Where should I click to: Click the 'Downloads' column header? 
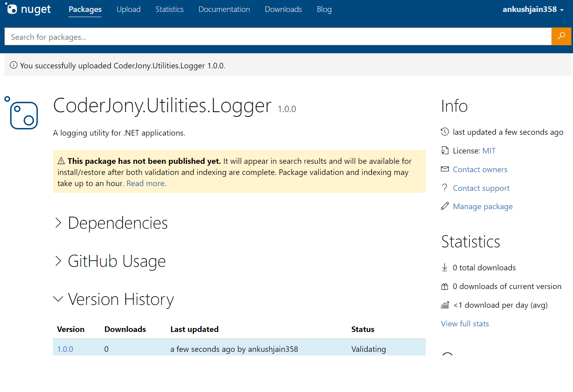coord(125,329)
